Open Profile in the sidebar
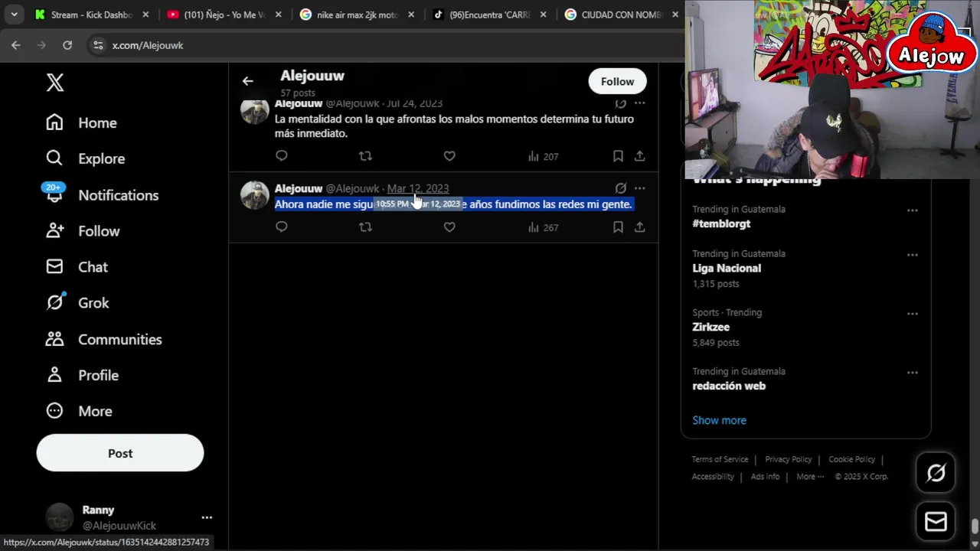Viewport: 980px width, 551px height. coord(83,375)
